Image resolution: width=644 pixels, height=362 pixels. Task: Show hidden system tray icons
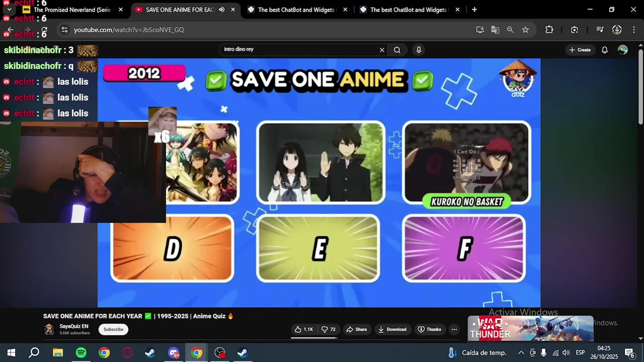(521, 352)
